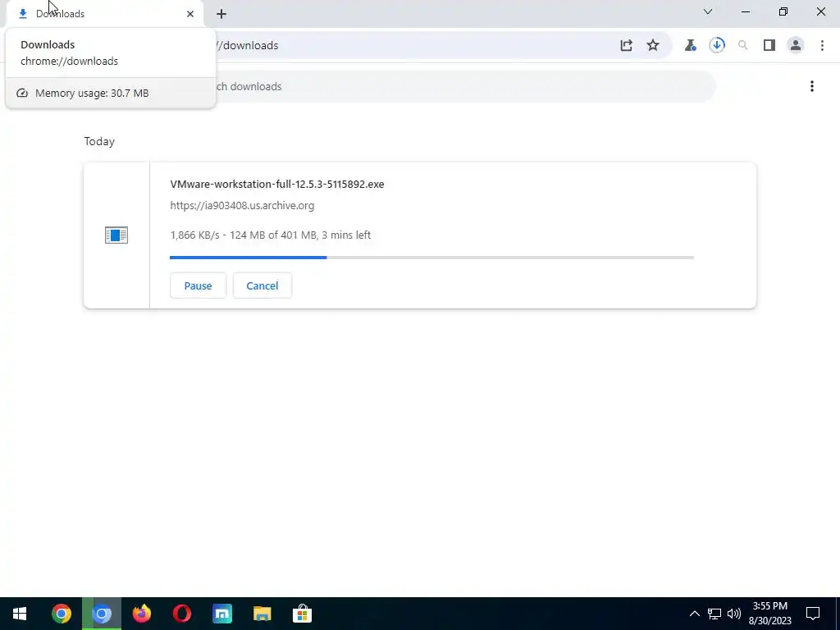Image resolution: width=840 pixels, height=630 pixels.
Task: Open the downloads page more actions menu
Action: (x=811, y=86)
